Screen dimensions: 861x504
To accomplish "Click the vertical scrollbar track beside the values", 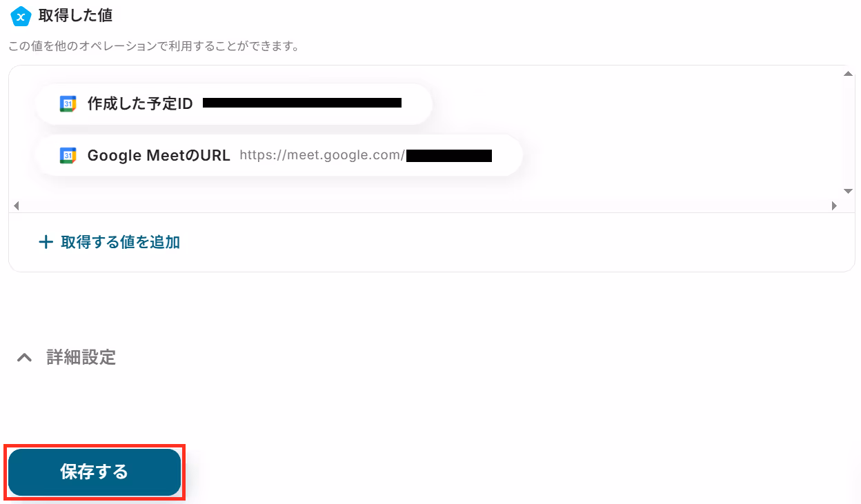I will [849, 132].
